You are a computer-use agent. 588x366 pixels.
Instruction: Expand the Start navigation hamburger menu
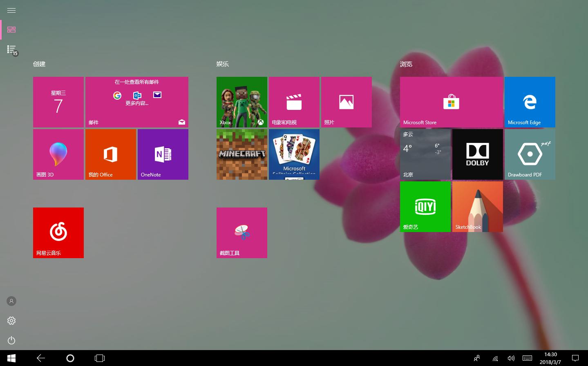point(11,10)
